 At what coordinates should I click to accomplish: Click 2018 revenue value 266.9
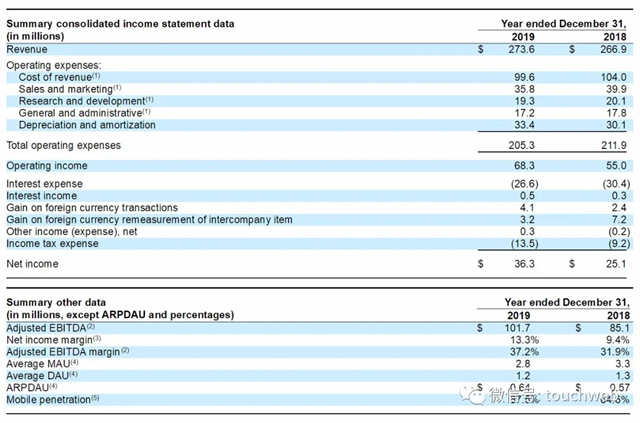613,49
